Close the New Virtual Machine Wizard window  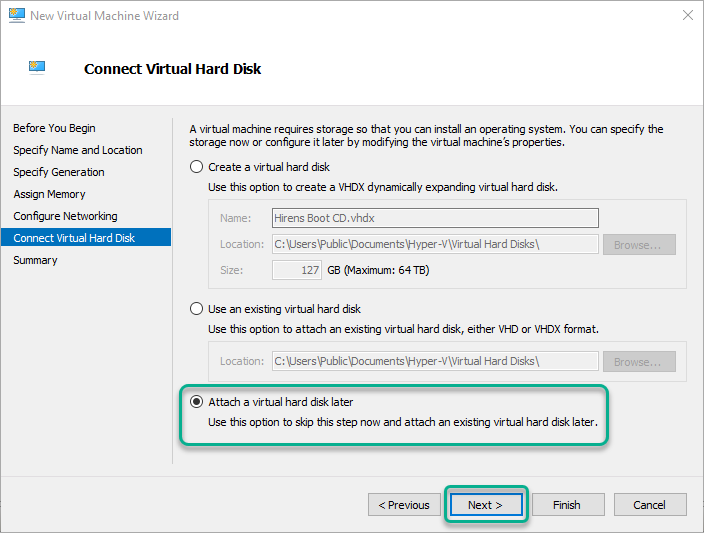[x=687, y=15]
